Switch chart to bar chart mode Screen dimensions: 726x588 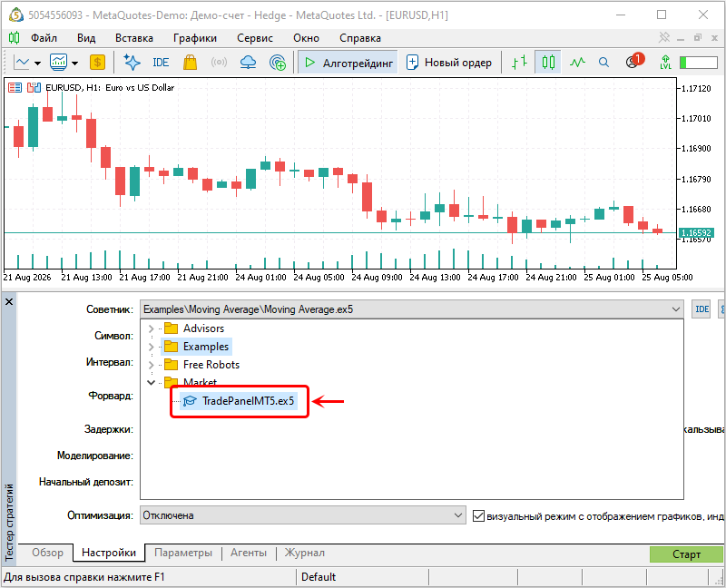point(519,62)
